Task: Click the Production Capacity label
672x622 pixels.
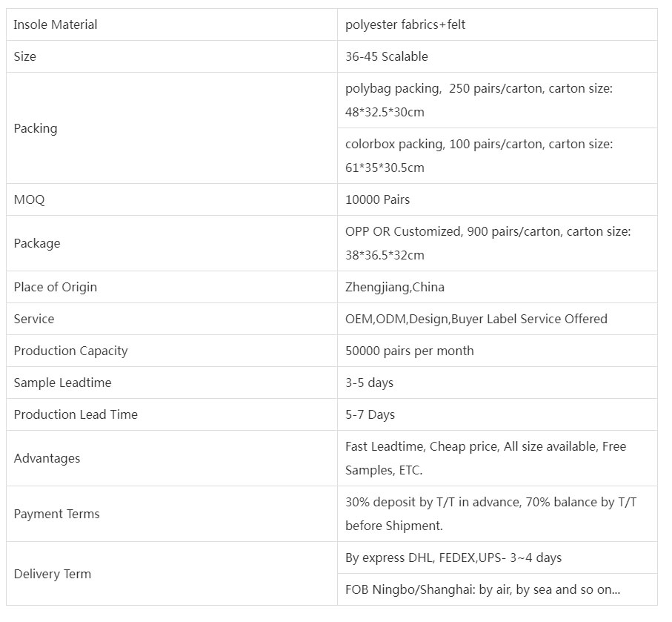Action: coord(70,351)
